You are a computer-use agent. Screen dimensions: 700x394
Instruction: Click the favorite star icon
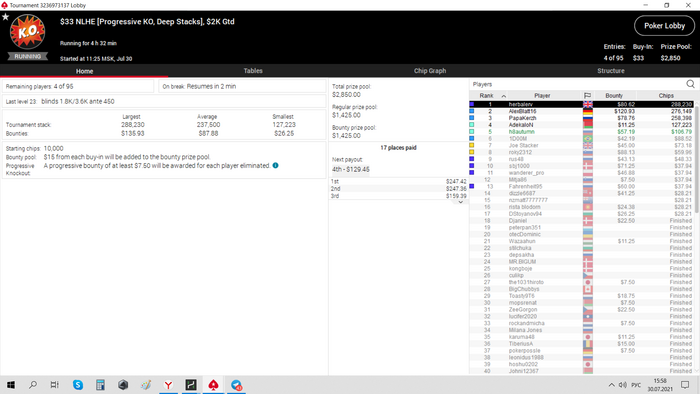(x=5, y=17)
